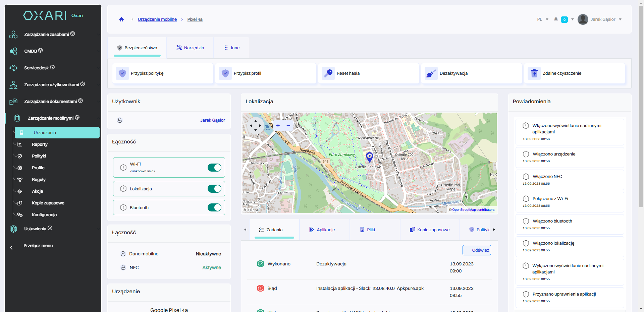
Task: Zoom in on the location map
Action: 278,126
